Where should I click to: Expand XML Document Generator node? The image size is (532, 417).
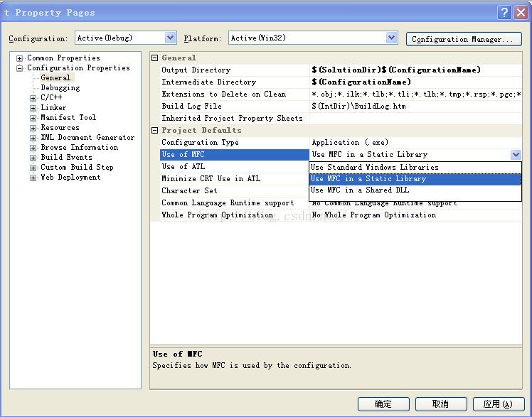tap(33, 138)
